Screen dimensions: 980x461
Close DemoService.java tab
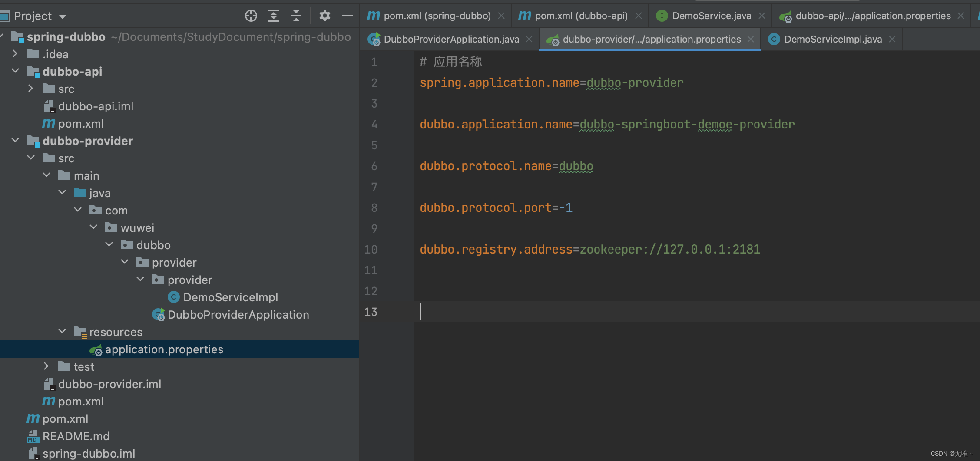pos(762,16)
